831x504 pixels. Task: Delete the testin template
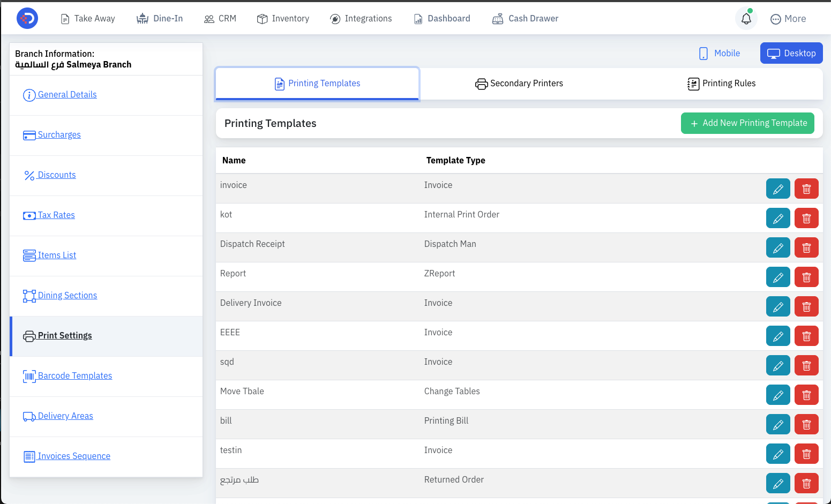806,454
